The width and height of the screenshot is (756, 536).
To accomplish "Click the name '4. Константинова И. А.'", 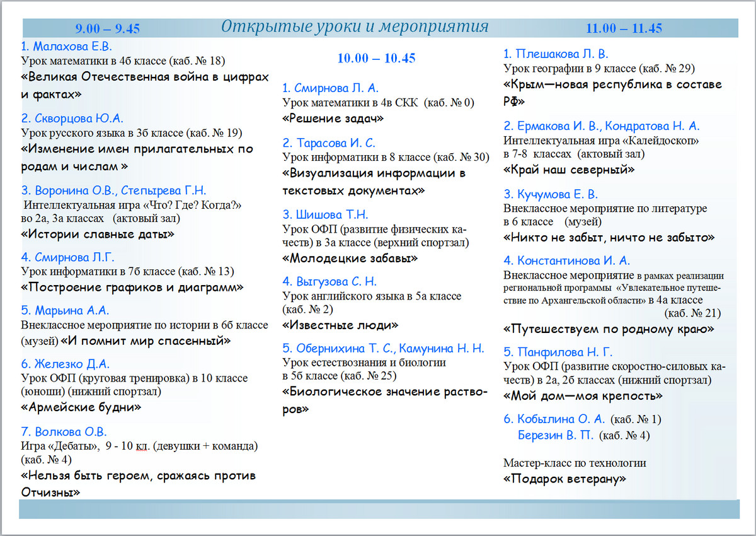I will pos(566,260).
